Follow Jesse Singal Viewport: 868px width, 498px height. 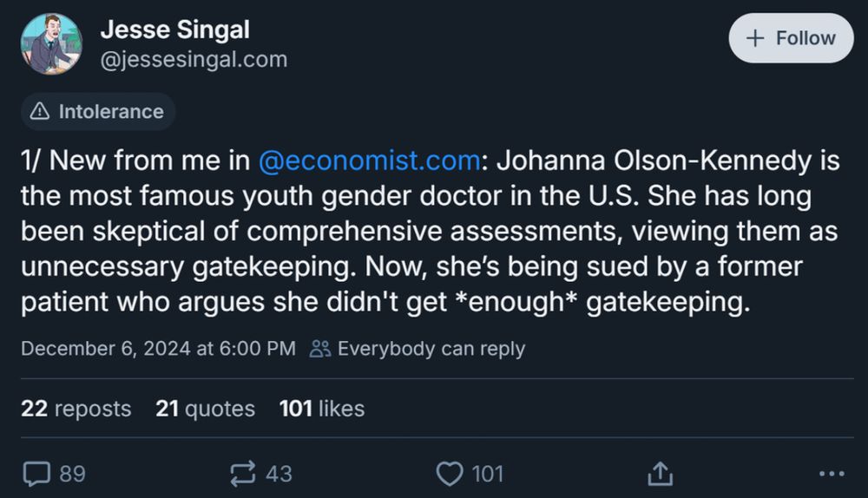click(x=791, y=38)
